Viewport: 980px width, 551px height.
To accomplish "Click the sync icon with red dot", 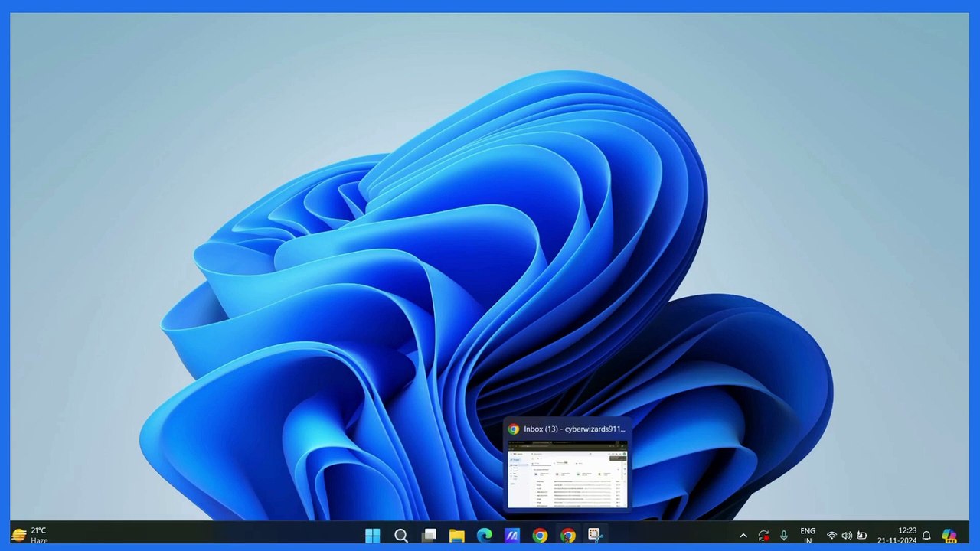I will coord(763,536).
